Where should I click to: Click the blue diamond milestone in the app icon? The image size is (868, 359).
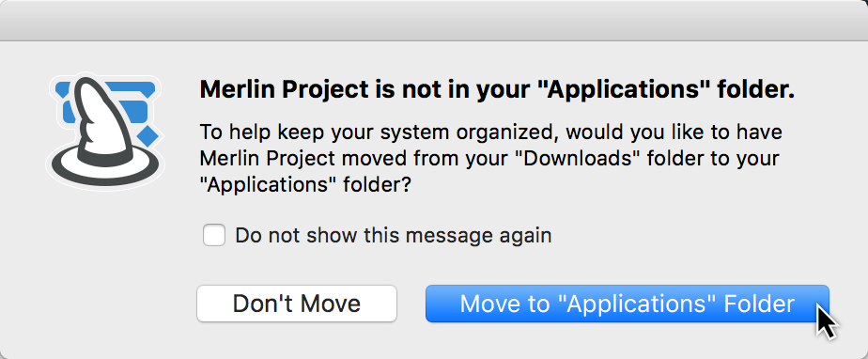(147, 134)
